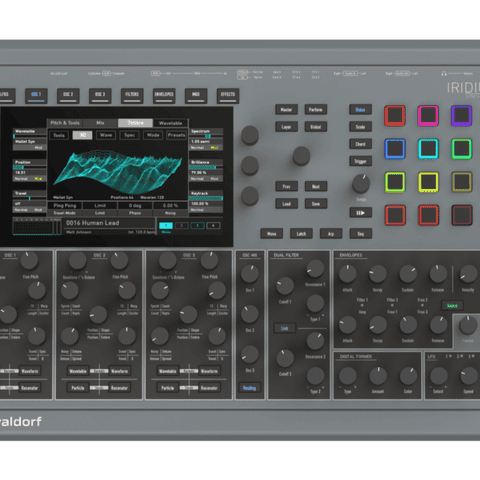Open the FILTERS page button
The image size is (480, 480).
(132, 95)
